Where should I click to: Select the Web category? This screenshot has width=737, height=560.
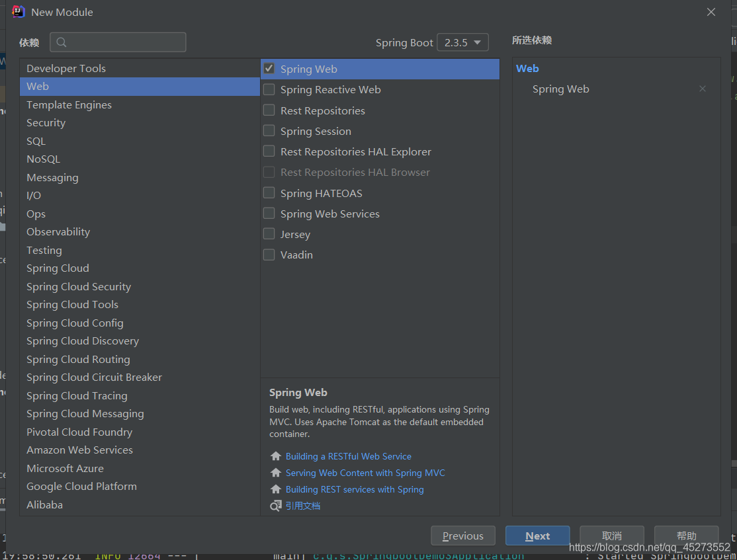(140, 87)
